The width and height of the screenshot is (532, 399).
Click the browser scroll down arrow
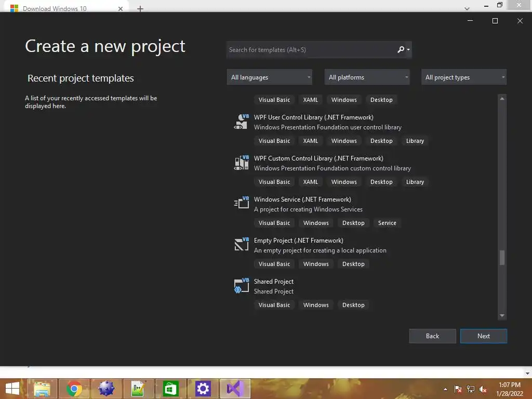pos(528,373)
